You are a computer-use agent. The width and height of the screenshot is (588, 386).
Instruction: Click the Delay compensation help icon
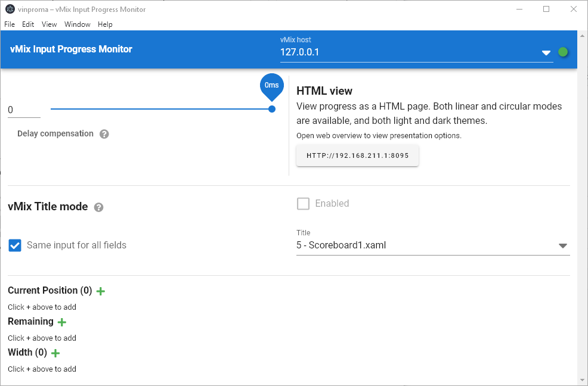pyautogui.click(x=104, y=134)
